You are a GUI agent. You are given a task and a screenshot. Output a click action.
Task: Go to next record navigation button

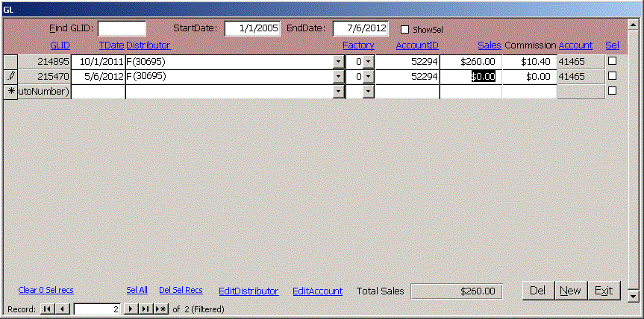[x=131, y=309]
